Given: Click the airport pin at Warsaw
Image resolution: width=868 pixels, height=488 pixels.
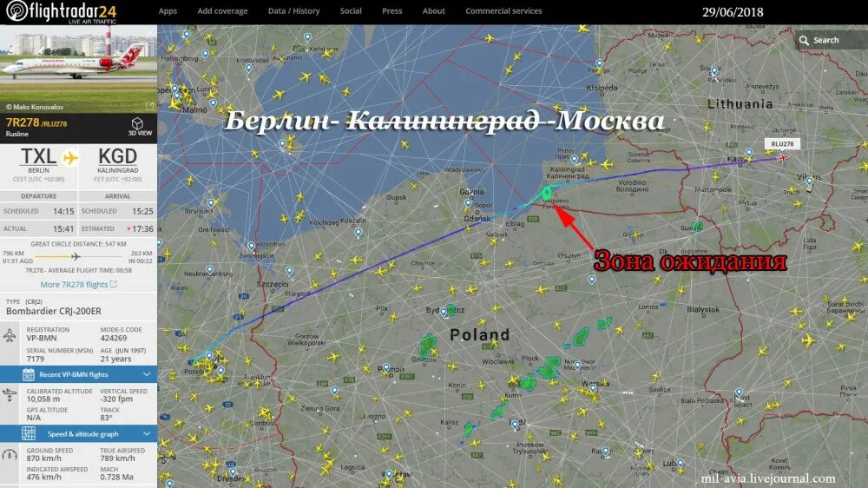Looking at the screenshot, I should tap(594, 389).
